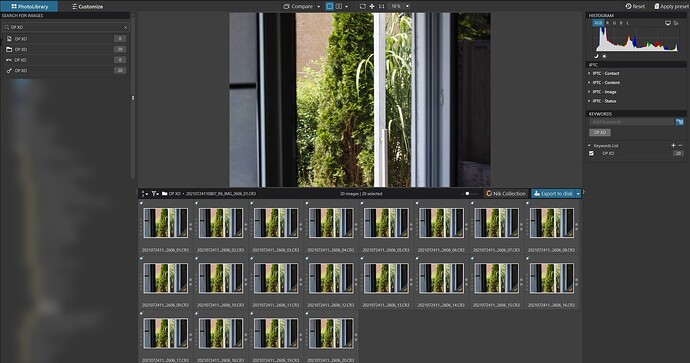Switch to side-by-side view icon

(x=339, y=6)
